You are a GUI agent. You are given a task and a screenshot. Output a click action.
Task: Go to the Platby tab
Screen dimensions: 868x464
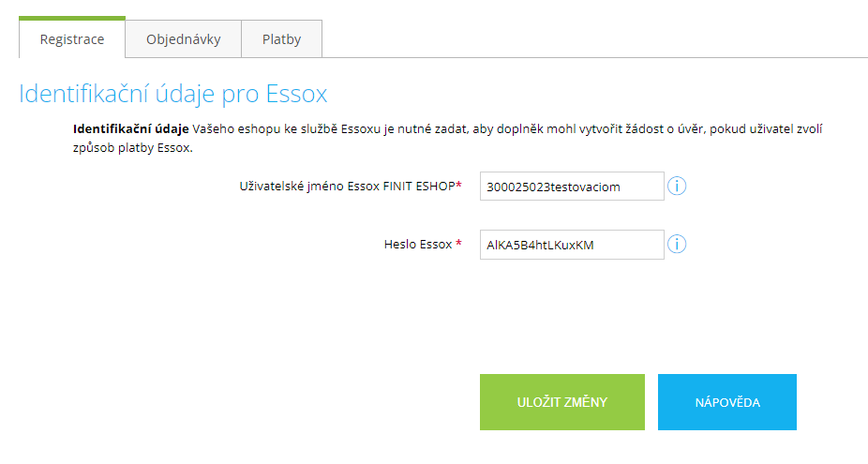click(x=282, y=38)
